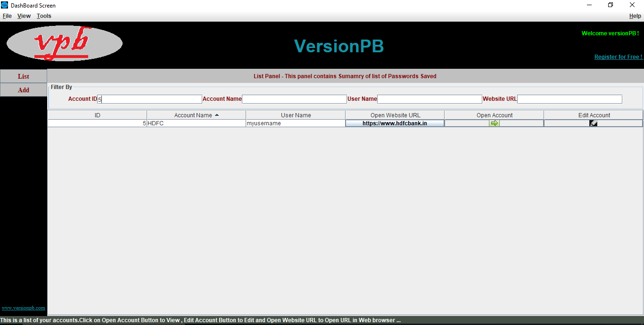Click the green arrow Open Account icon

(x=494, y=123)
